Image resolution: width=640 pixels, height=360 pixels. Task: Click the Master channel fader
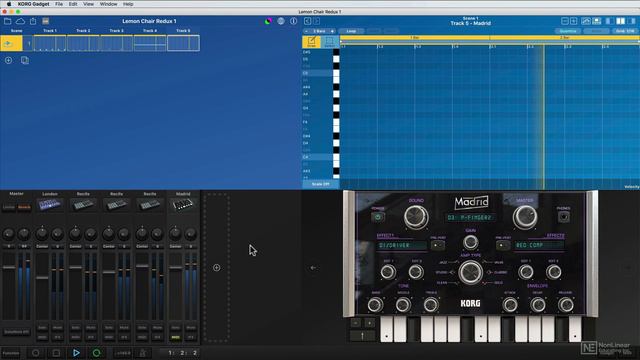[x=9, y=267]
